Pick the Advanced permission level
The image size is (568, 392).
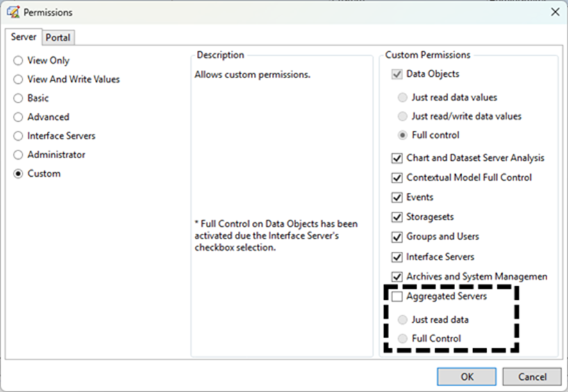pyautogui.click(x=18, y=117)
